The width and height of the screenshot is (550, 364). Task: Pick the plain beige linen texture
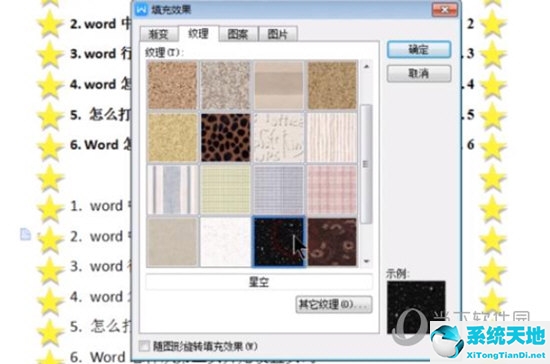[x=172, y=242]
